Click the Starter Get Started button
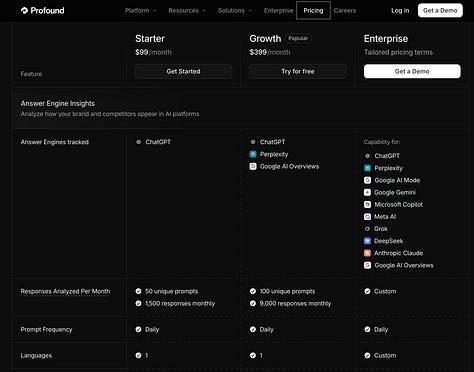The height and width of the screenshot is (372, 474). pyautogui.click(x=183, y=71)
